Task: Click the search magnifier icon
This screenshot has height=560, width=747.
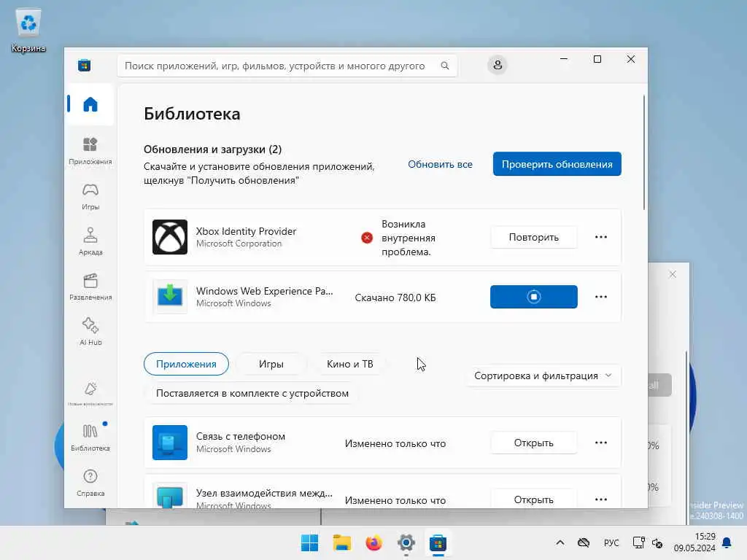Action: [444, 66]
